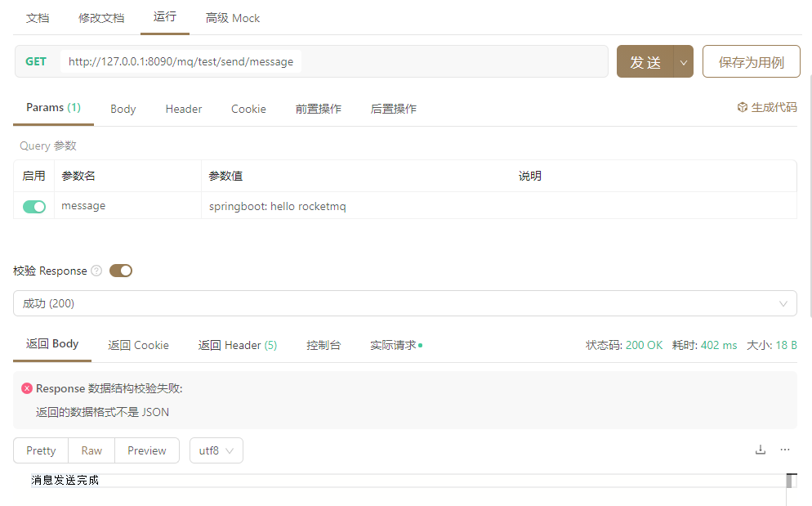The image size is (812, 506).
Task: Open the more options ellipsis icon
Action: pyautogui.click(x=785, y=450)
